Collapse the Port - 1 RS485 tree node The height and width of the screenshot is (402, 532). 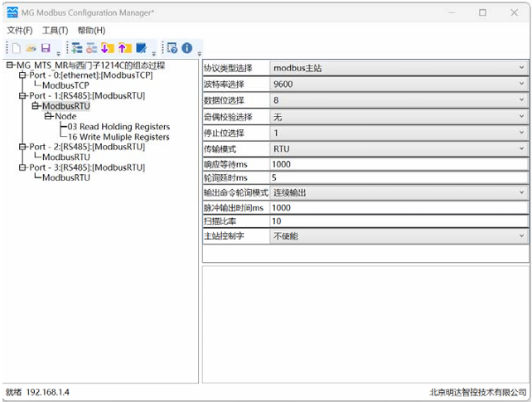[22, 95]
